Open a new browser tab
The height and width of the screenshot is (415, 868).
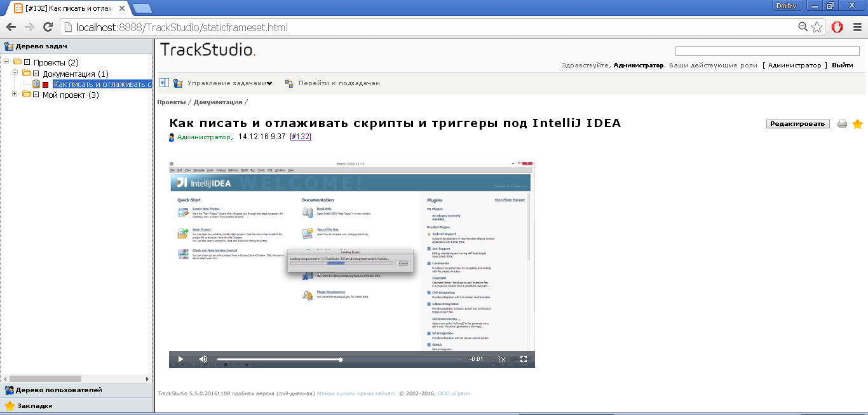point(142,8)
